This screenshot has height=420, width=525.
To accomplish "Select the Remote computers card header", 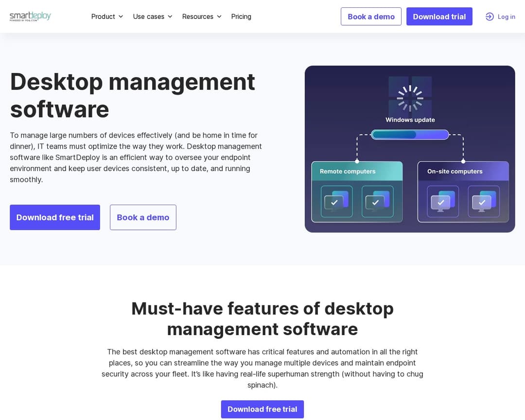I will coord(347,171).
